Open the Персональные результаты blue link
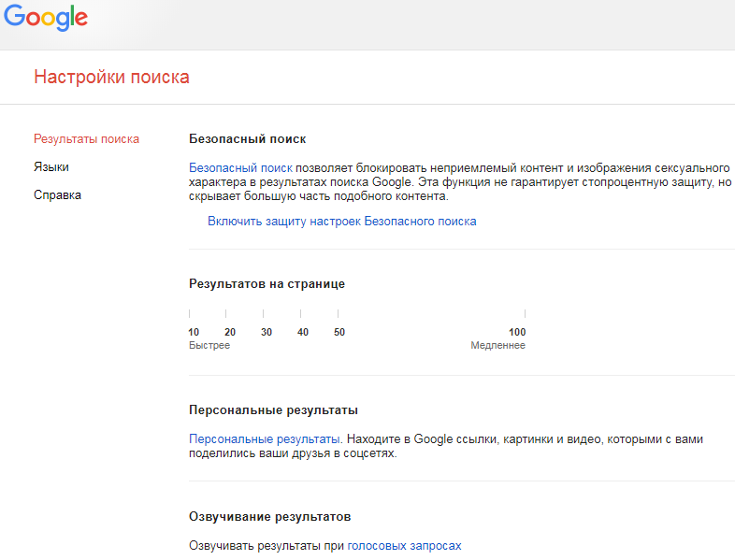The height and width of the screenshot is (560, 735). click(265, 439)
